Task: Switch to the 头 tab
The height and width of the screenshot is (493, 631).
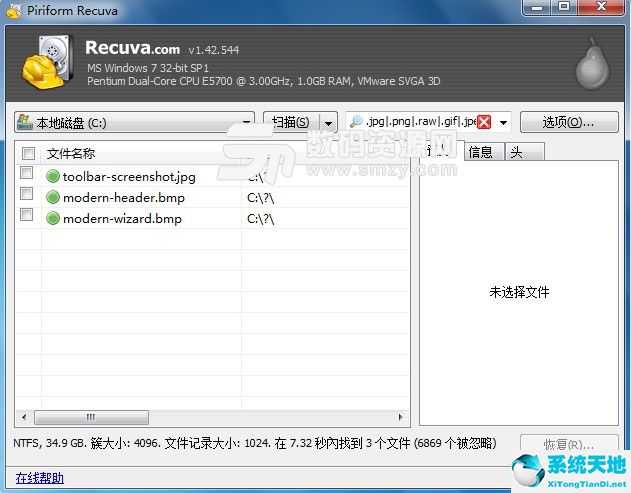Action: pyautogui.click(x=525, y=152)
